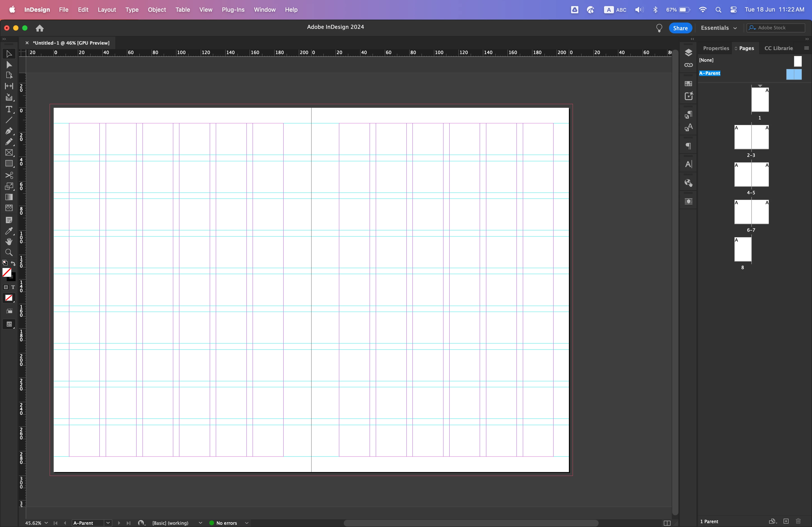
Task: Activate the Gradient Swatch tool
Action: [9, 197]
